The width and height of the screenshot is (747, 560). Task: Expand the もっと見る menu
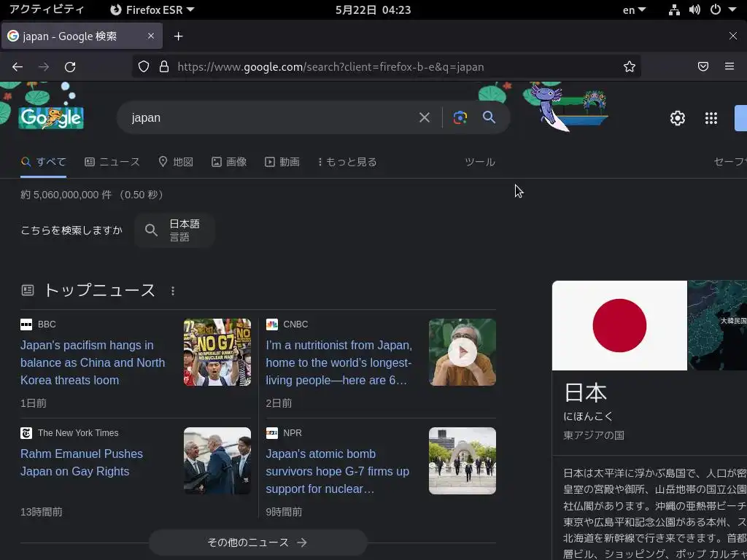coord(347,162)
